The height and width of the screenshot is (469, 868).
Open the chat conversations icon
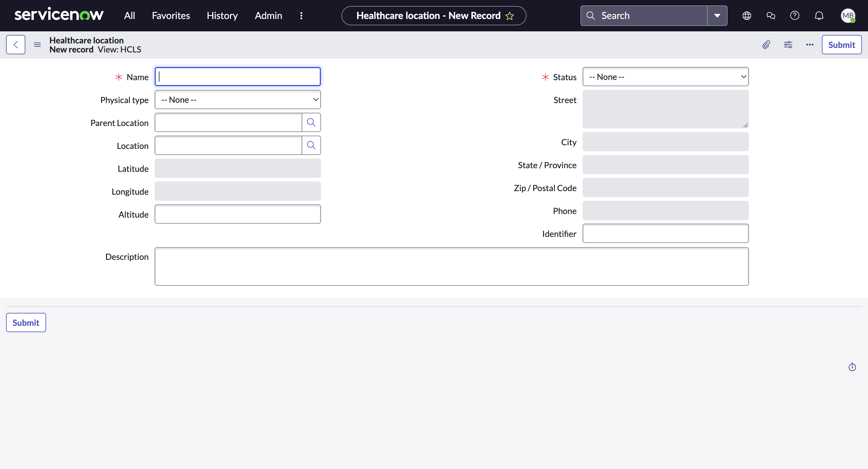771,15
